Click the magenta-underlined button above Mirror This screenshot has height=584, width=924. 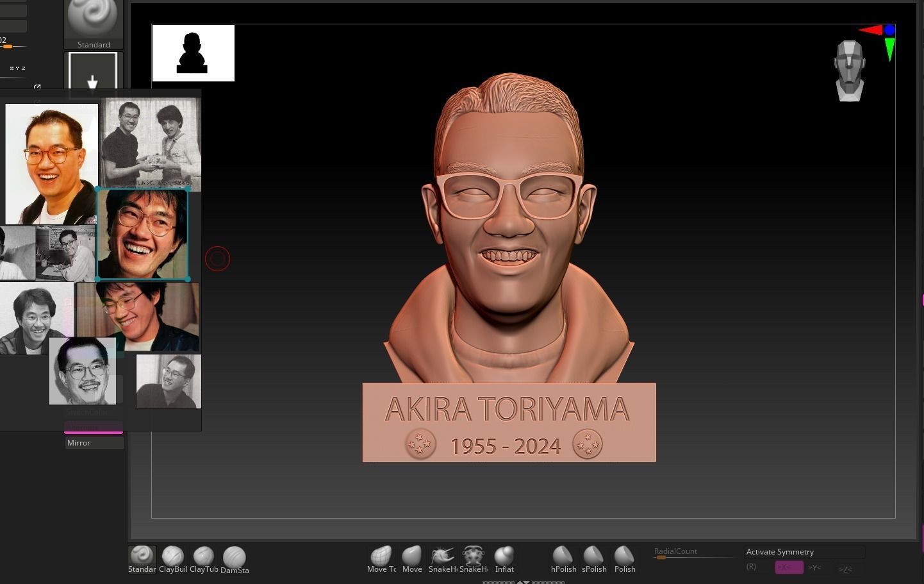pyautogui.click(x=94, y=428)
